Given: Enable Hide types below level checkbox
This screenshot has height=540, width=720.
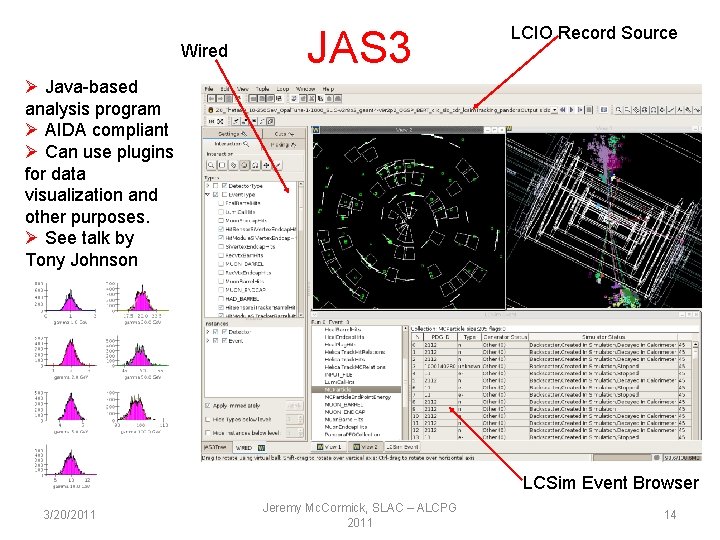Looking at the screenshot, I should [x=208, y=419].
